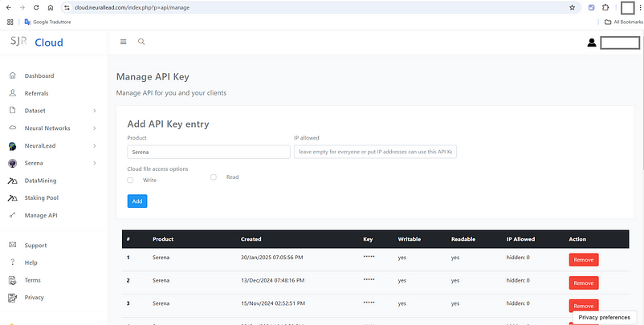Click the Help question mark icon
Image resolution: width=644 pixels, height=325 pixels.
(12, 262)
